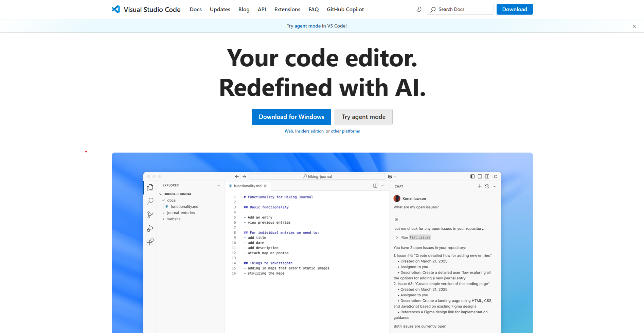Image resolution: width=644 pixels, height=333 pixels.
Task: Click the Explorer files icon in activity bar
Action: pyautogui.click(x=150, y=188)
